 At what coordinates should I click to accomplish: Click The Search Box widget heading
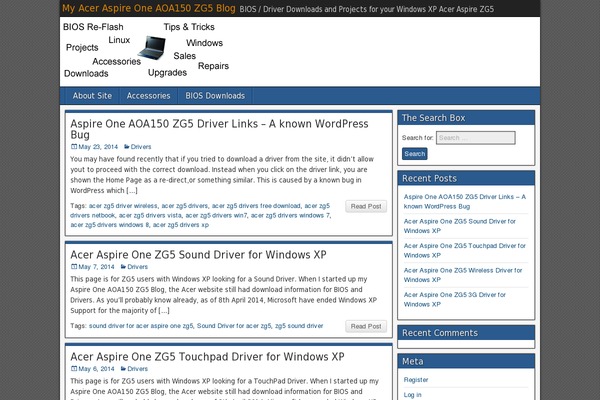pyautogui.click(x=433, y=118)
